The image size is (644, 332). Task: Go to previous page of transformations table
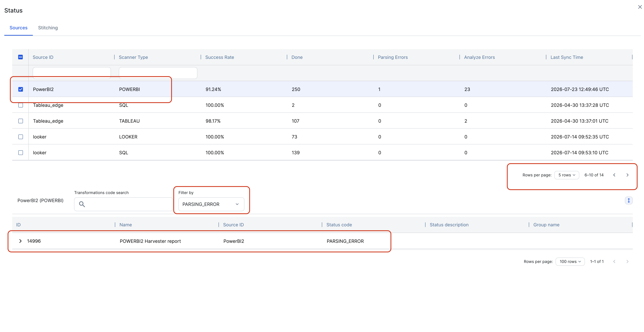[x=614, y=262]
